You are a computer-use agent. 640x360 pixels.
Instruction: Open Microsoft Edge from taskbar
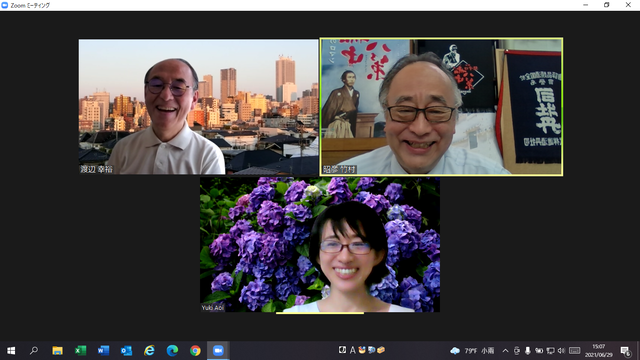172,351
